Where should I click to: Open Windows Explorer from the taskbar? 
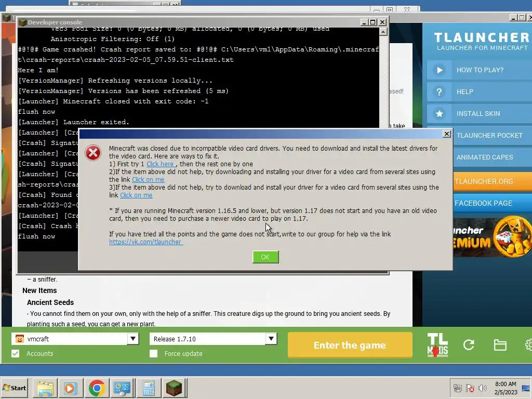(45, 388)
